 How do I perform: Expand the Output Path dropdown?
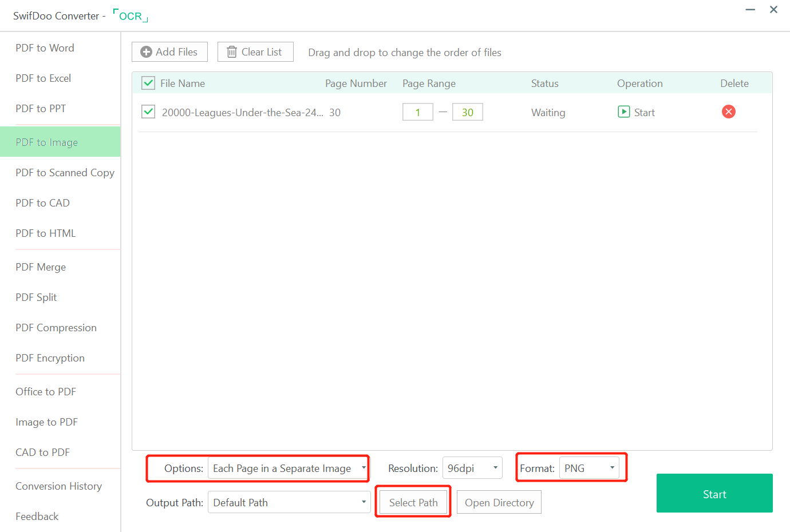point(289,502)
